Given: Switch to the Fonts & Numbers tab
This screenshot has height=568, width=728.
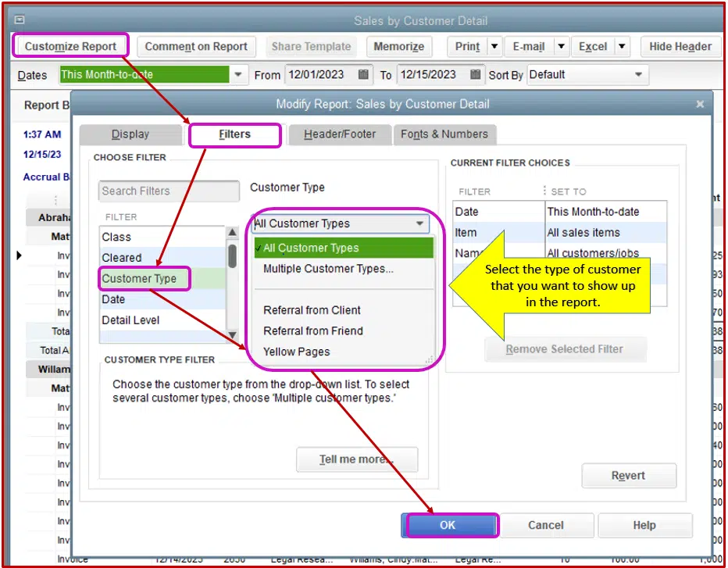Looking at the screenshot, I should pos(444,134).
